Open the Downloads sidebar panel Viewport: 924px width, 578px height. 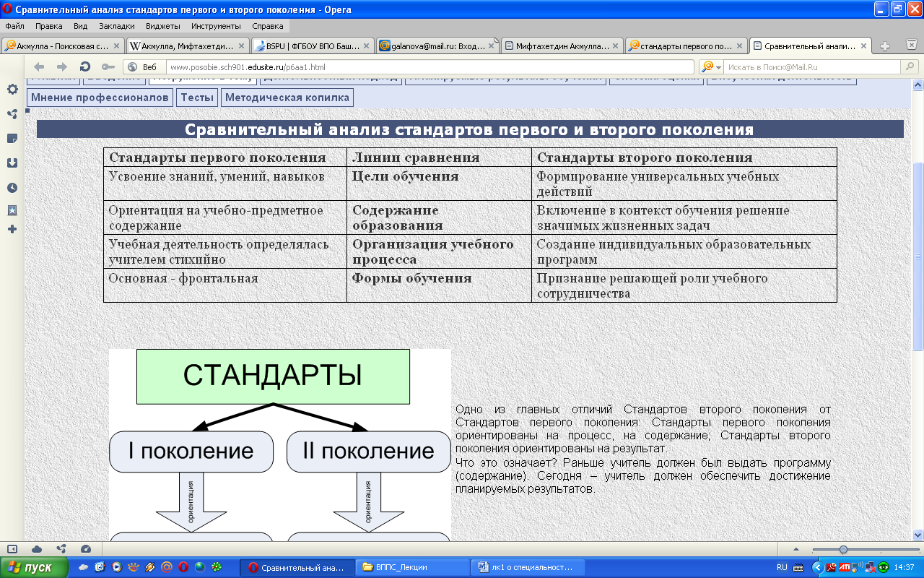click(x=12, y=163)
